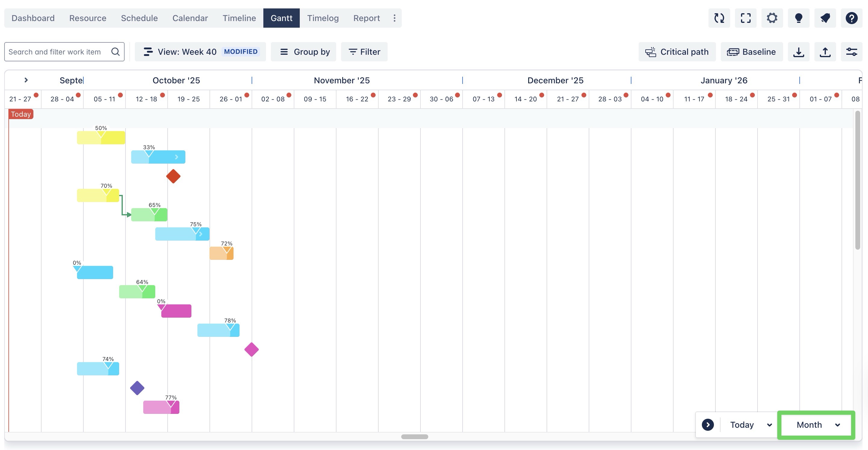
Task: Open the announcements megaphone icon
Action: click(825, 18)
